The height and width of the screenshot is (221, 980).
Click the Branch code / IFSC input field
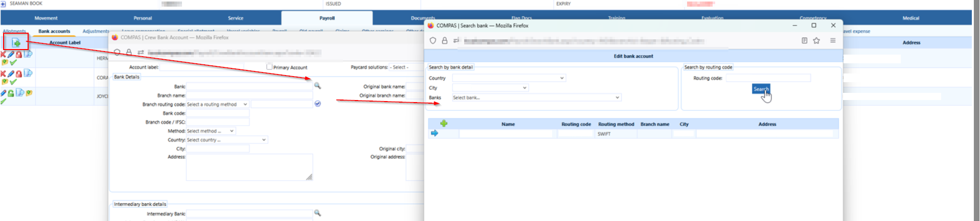click(218, 122)
